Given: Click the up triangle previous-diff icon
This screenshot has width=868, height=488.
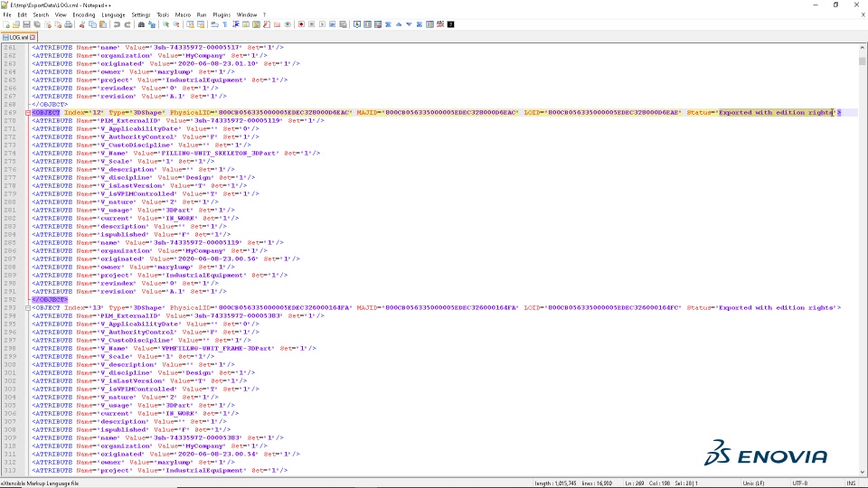Looking at the screenshot, I should tap(399, 24).
